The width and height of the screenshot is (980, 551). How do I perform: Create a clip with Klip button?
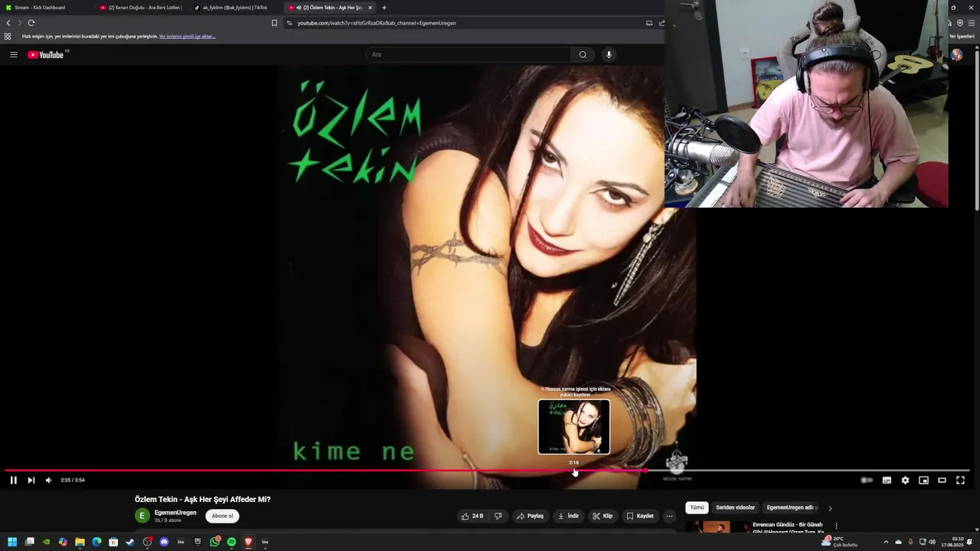coord(603,516)
